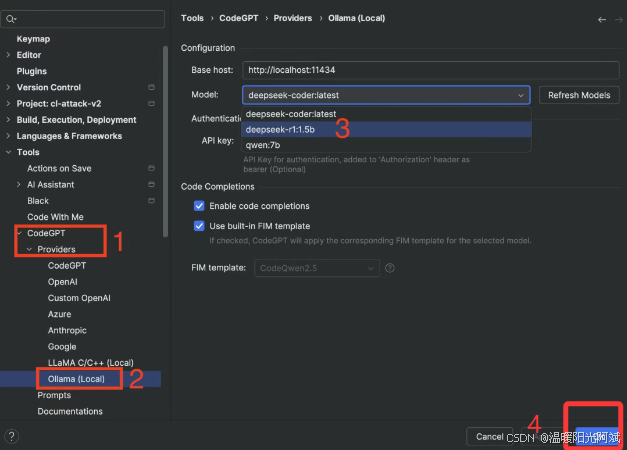The image size is (627, 450).
Task: Open Prompts settings under CodeGPT
Action: 54,395
